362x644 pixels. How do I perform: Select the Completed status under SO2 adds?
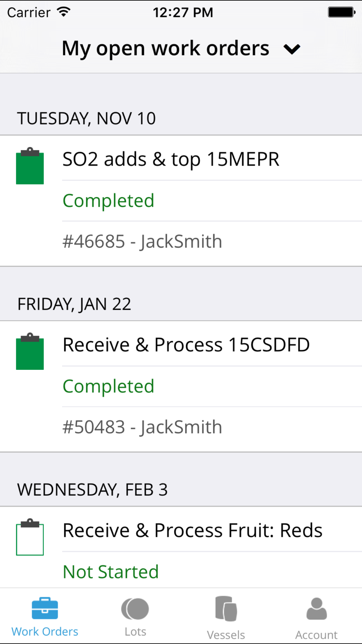[109, 201]
